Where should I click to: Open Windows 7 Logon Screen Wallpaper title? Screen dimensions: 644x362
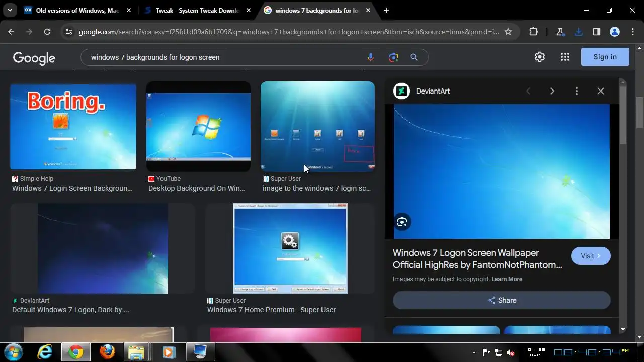coord(477,259)
